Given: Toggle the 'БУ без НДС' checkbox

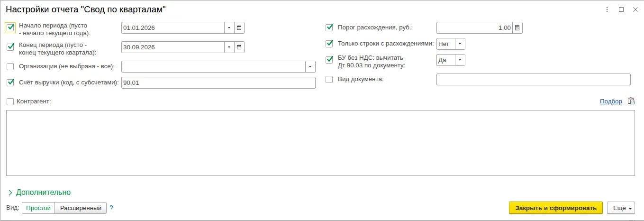Looking at the screenshot, I should [x=329, y=60].
